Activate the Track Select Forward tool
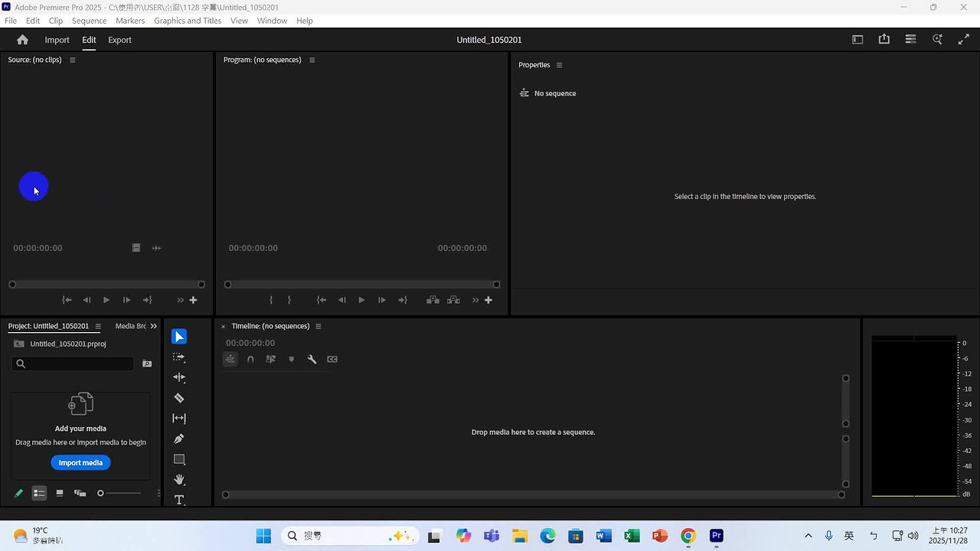Viewport: 980px width, 551px height. (x=178, y=357)
